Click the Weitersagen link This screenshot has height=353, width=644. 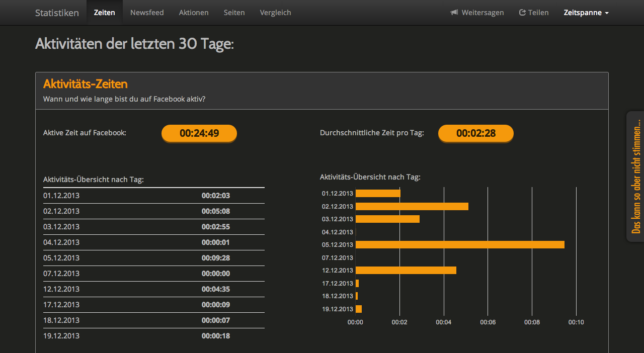click(482, 13)
